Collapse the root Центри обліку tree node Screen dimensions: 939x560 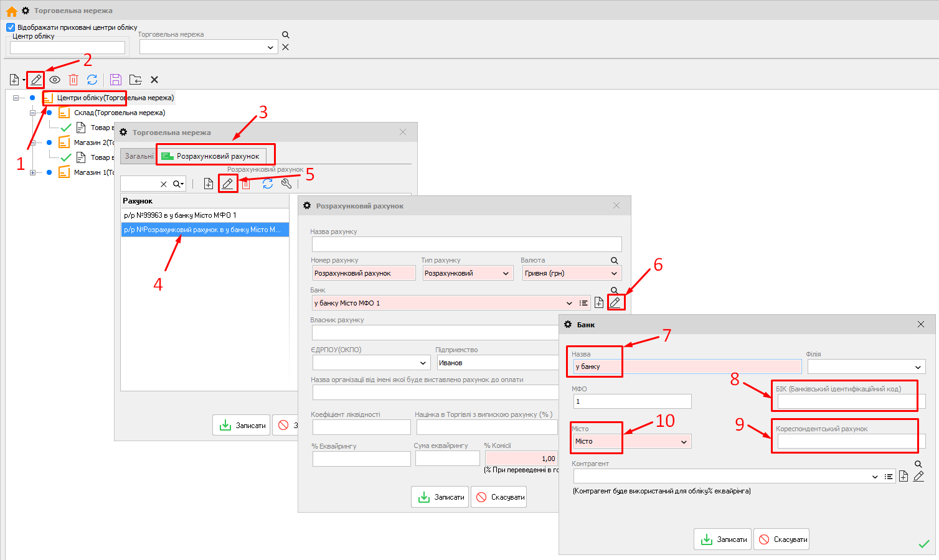16,98
